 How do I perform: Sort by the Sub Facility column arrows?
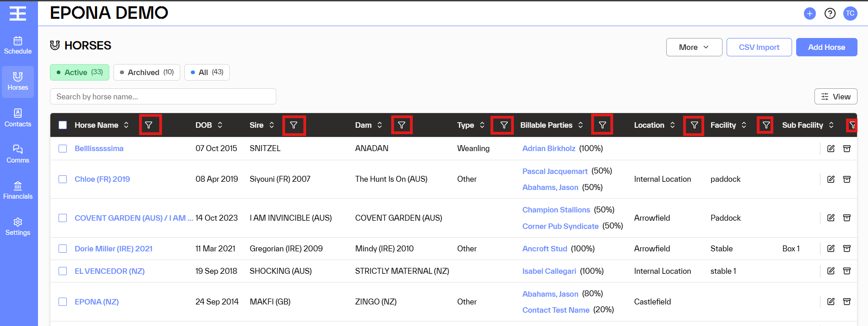coord(831,125)
